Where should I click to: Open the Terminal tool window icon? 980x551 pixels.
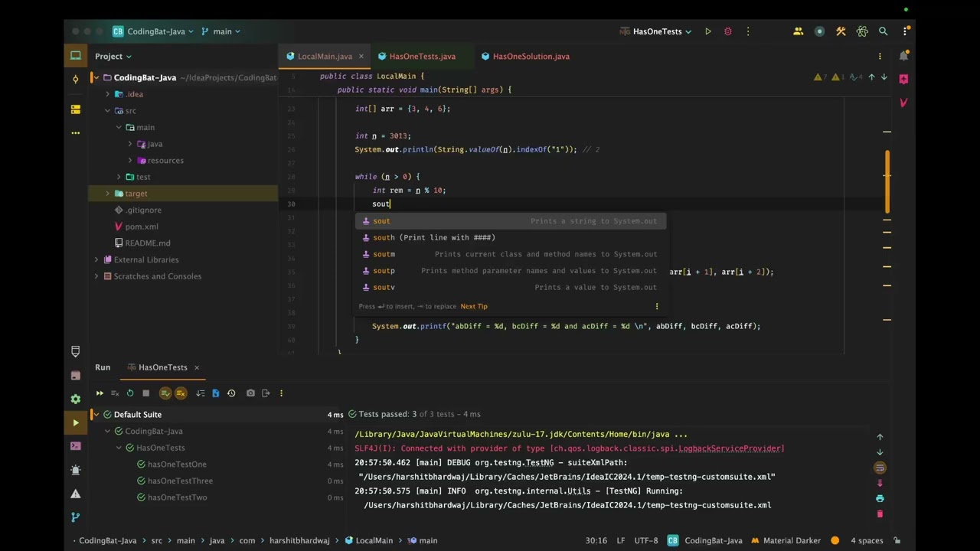[x=75, y=446]
